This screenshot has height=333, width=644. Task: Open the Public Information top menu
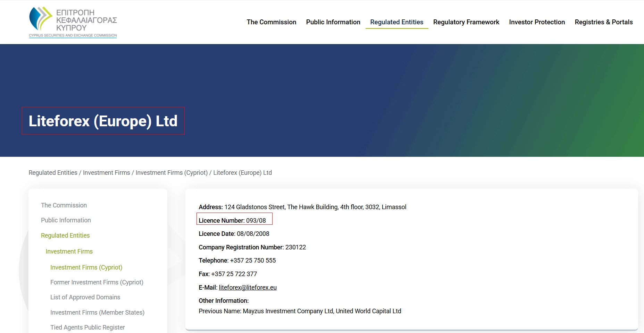(x=333, y=22)
